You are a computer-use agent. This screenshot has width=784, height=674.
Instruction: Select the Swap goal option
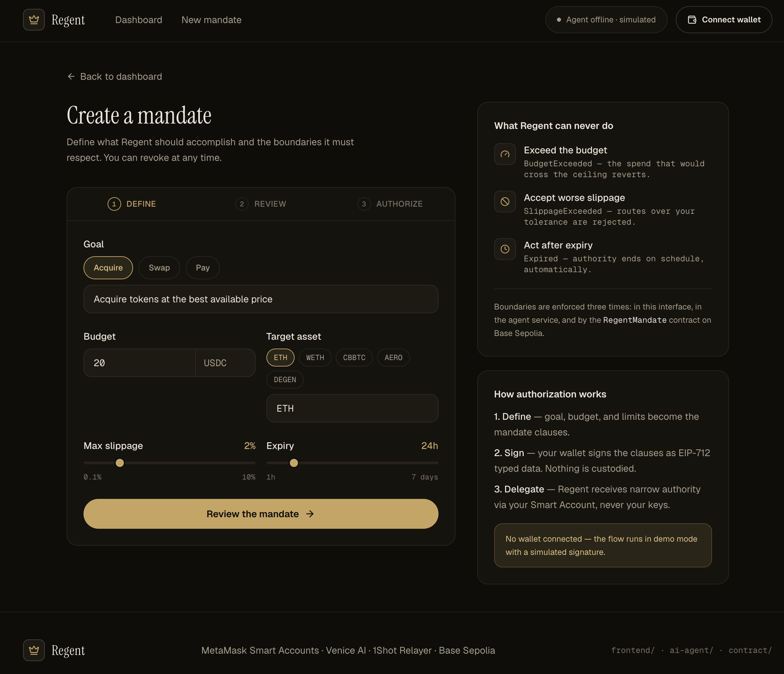(159, 267)
